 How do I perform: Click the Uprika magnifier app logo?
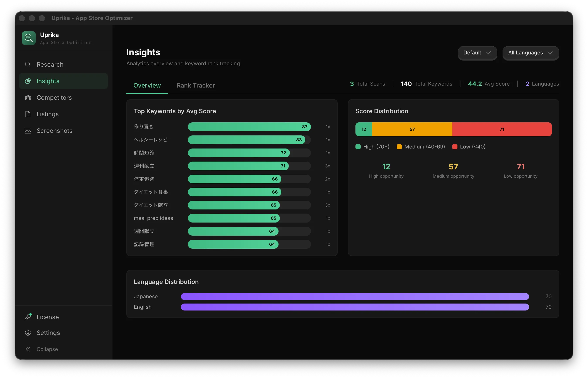coord(29,38)
